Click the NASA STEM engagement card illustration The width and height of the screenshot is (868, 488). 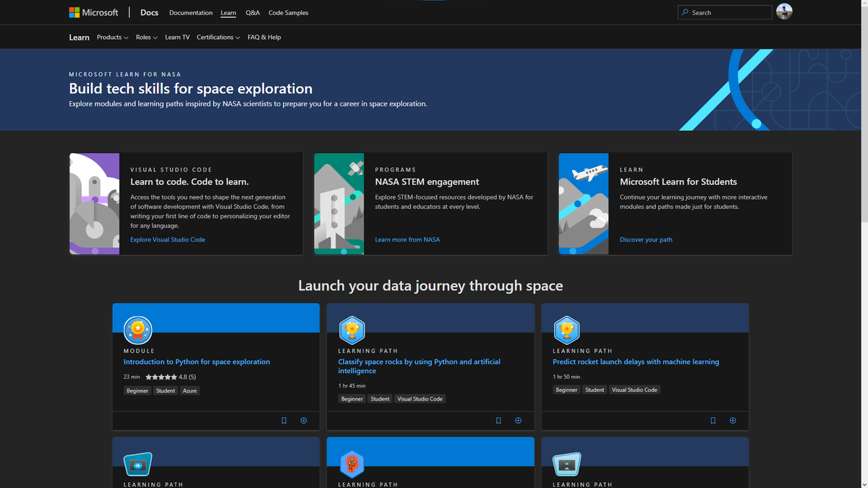(x=339, y=203)
